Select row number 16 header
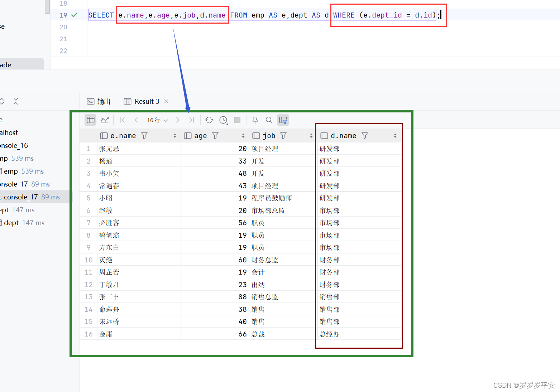Viewport: 560px width, 392px height. coord(88,334)
